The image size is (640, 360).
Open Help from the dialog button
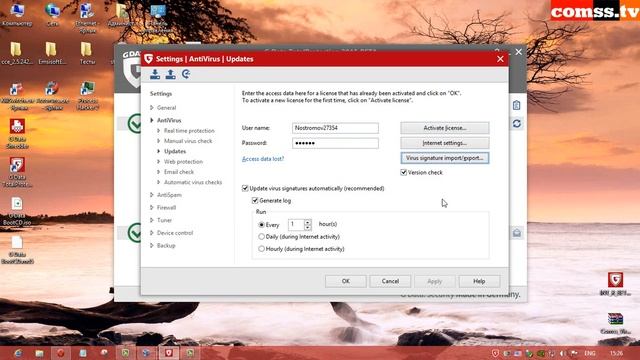point(479,281)
